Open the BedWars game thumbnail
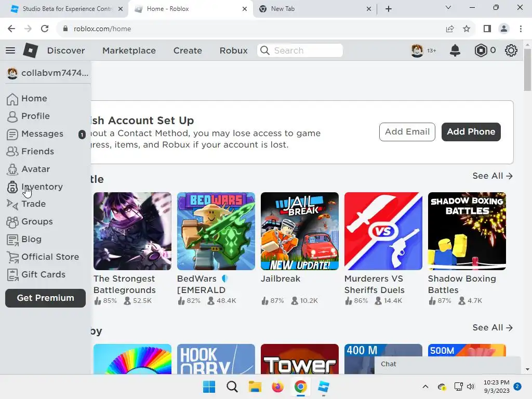Viewport: 532px width, 399px height. click(x=216, y=231)
